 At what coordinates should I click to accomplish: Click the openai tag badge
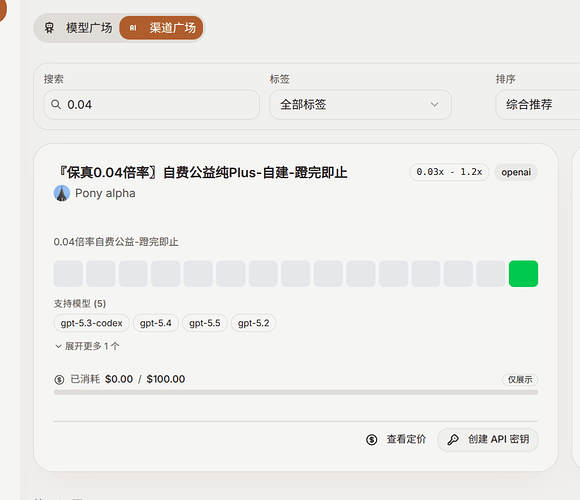coord(516,172)
